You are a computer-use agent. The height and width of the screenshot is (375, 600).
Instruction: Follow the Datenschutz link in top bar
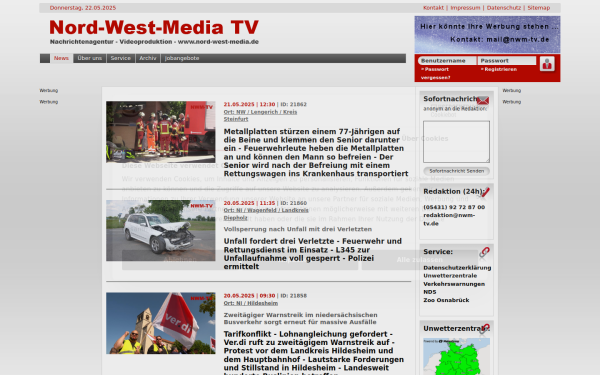coord(504,8)
